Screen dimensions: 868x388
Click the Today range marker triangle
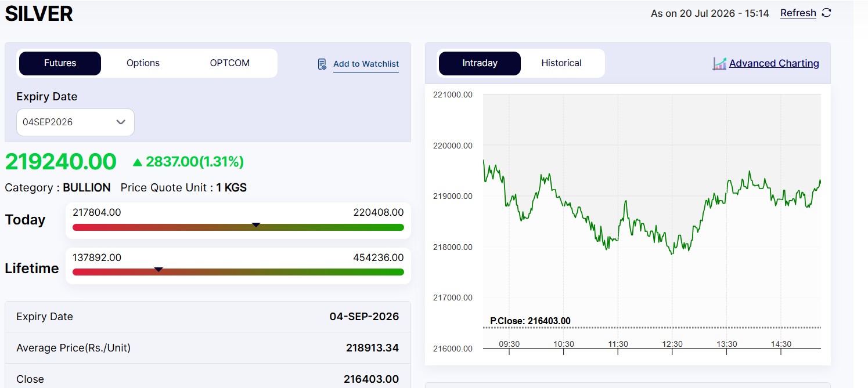tap(255, 224)
